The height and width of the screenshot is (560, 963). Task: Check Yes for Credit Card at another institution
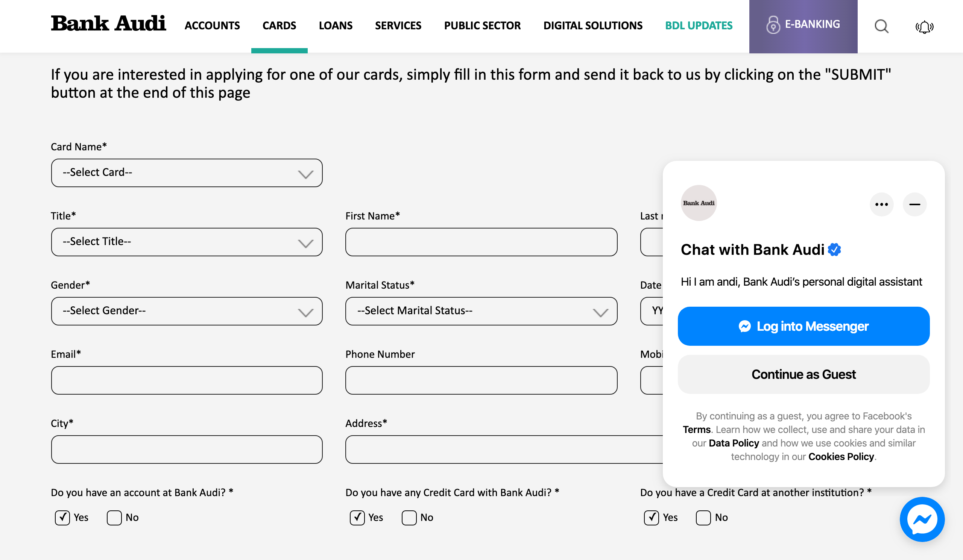[652, 518]
